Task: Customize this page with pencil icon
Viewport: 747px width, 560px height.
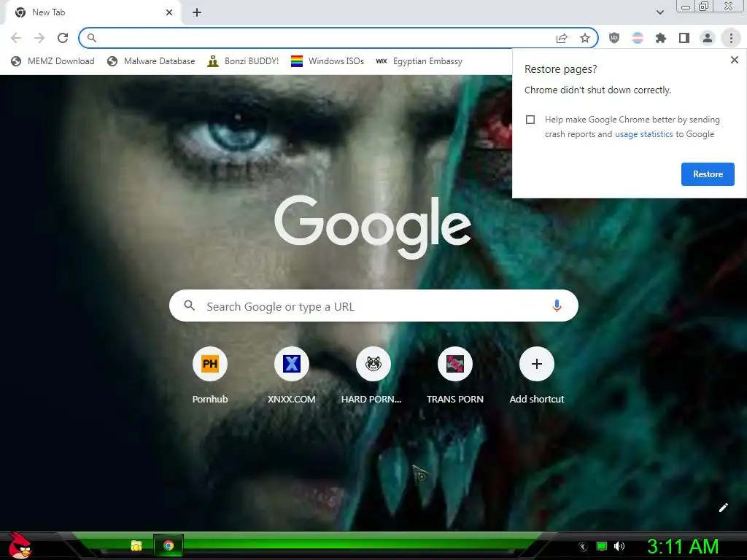Action: [x=723, y=507]
